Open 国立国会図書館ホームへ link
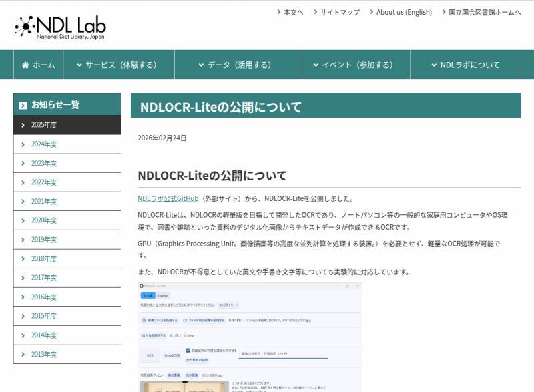 (484, 12)
